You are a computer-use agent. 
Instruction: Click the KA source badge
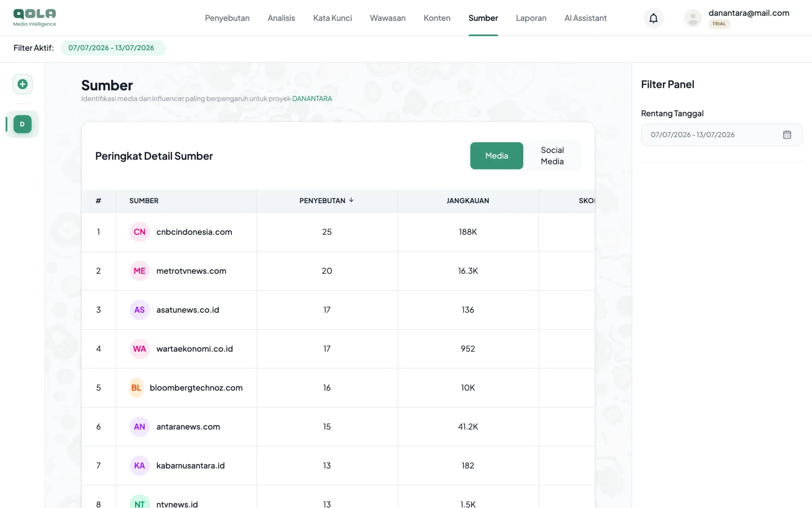140,466
